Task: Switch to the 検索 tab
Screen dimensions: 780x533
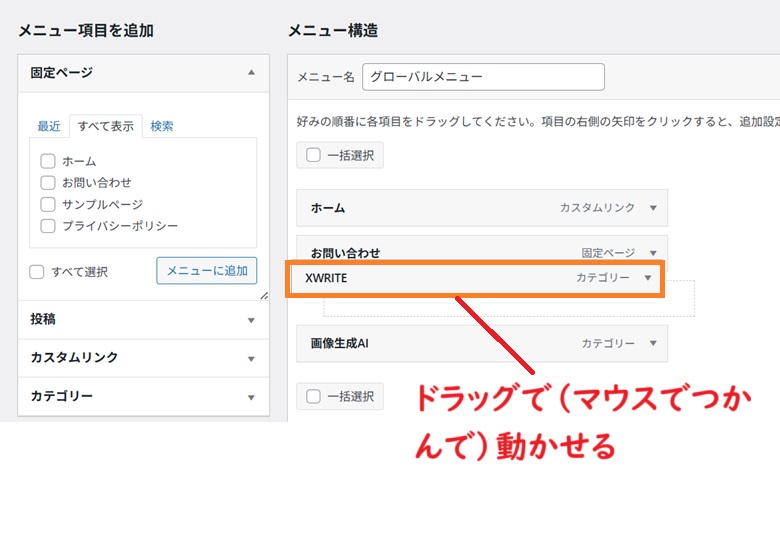Action: coord(162,126)
